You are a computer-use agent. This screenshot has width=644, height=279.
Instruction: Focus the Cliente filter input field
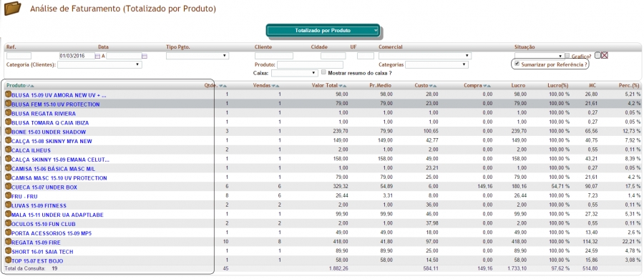pyautogui.click(x=274, y=56)
